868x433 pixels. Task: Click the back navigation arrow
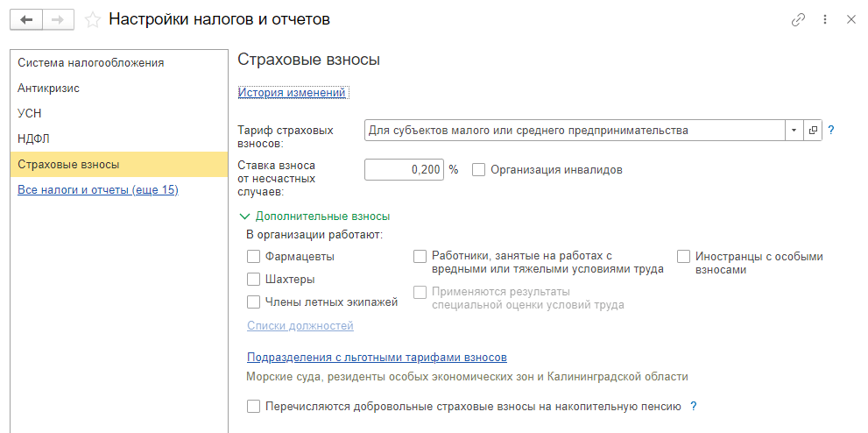point(25,19)
